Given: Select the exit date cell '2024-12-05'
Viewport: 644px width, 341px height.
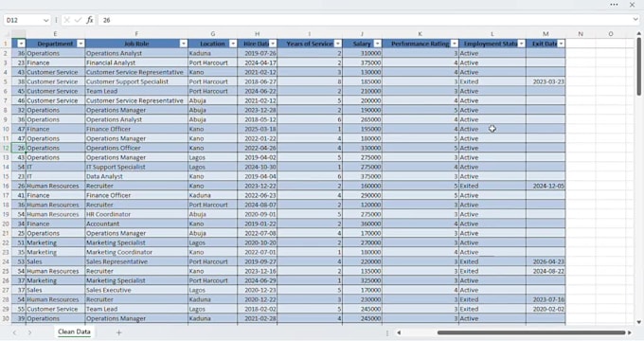Looking at the screenshot, I should tap(546, 186).
